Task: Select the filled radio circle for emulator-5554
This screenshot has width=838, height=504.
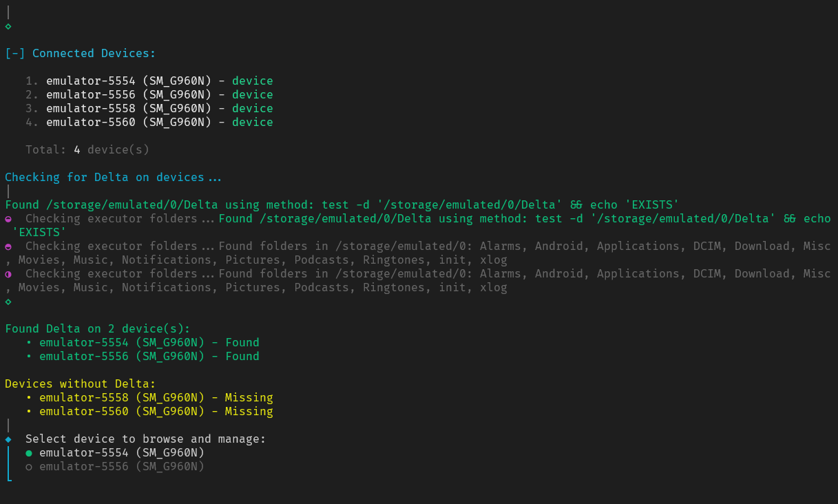Action: pos(28,452)
